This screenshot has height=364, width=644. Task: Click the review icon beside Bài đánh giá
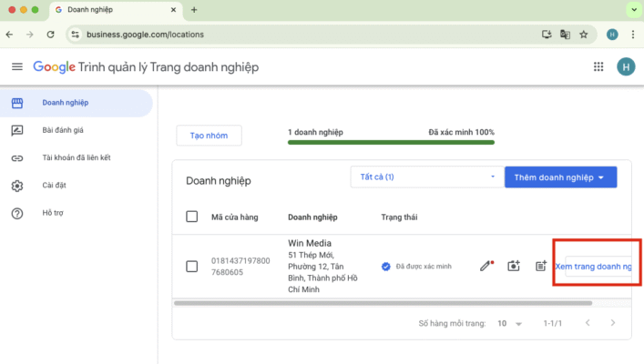17,130
